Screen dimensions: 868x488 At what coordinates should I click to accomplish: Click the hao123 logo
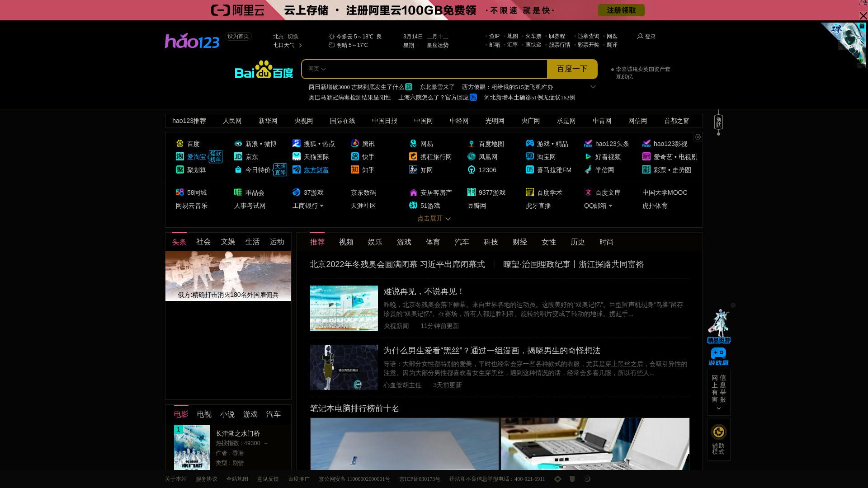(192, 41)
